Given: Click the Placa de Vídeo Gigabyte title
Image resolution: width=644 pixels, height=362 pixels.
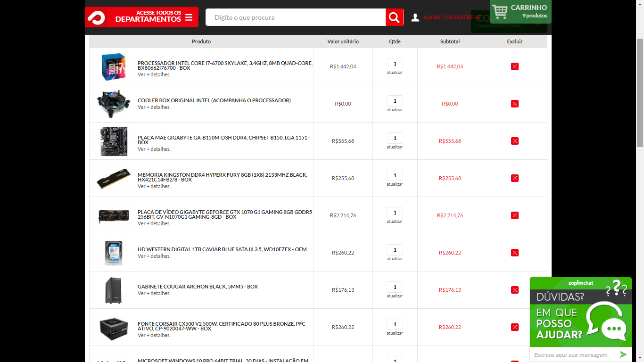Looking at the screenshot, I should (225, 214).
